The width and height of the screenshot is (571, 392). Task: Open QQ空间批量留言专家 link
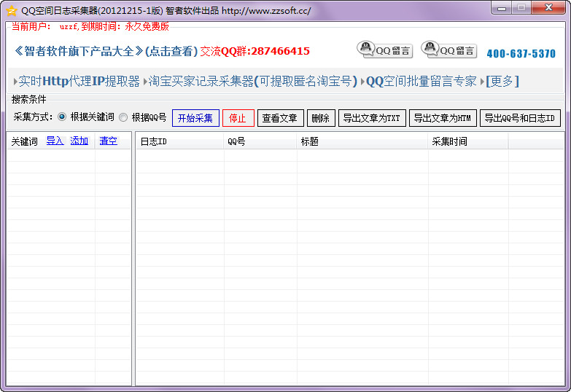[x=421, y=81]
